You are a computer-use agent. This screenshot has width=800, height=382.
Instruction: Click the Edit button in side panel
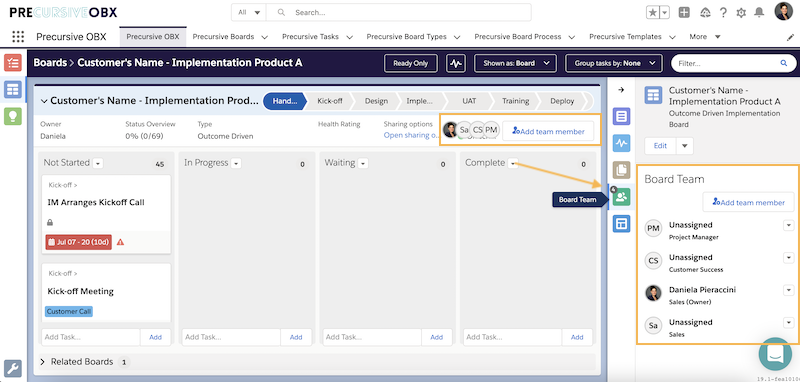(x=660, y=145)
